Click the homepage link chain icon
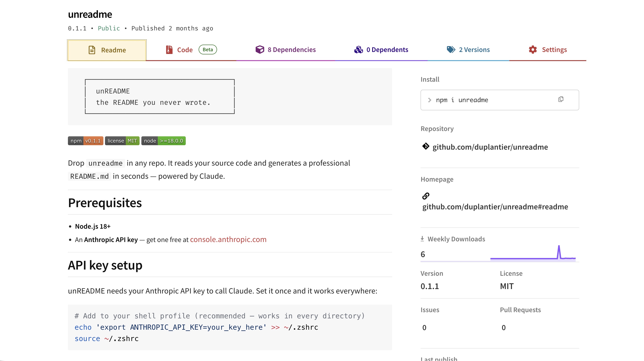 point(425,196)
